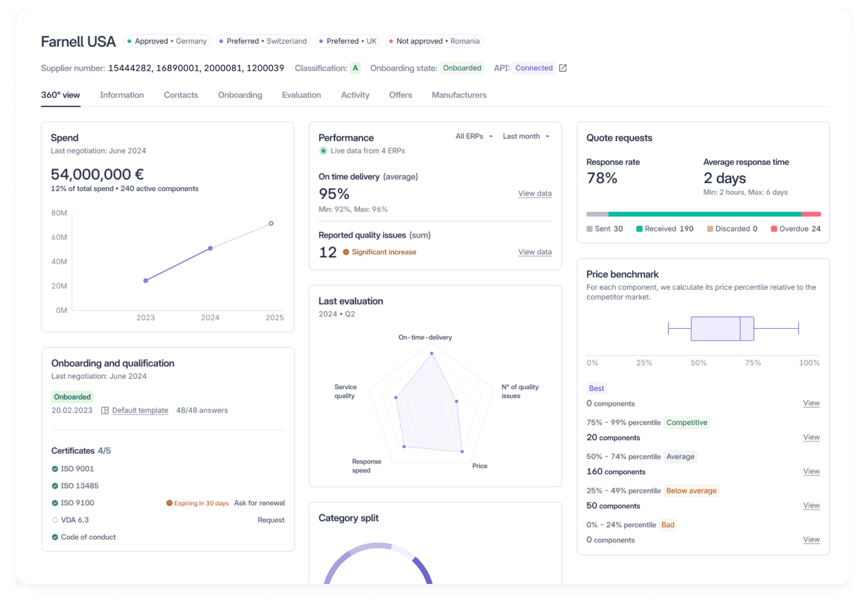Click the 2024 data point on spend chart

pos(210,249)
